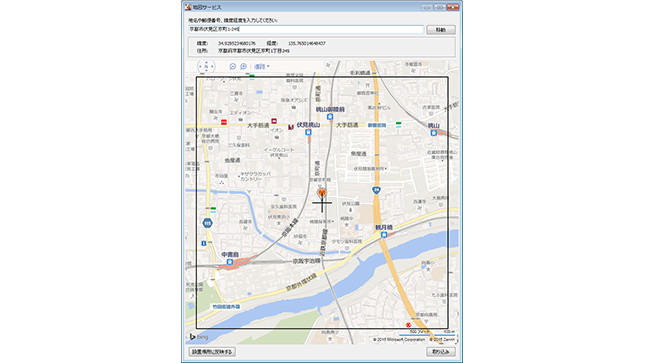646x363 pixels.
Task: Click the Bing logo on map
Action: coord(199,337)
